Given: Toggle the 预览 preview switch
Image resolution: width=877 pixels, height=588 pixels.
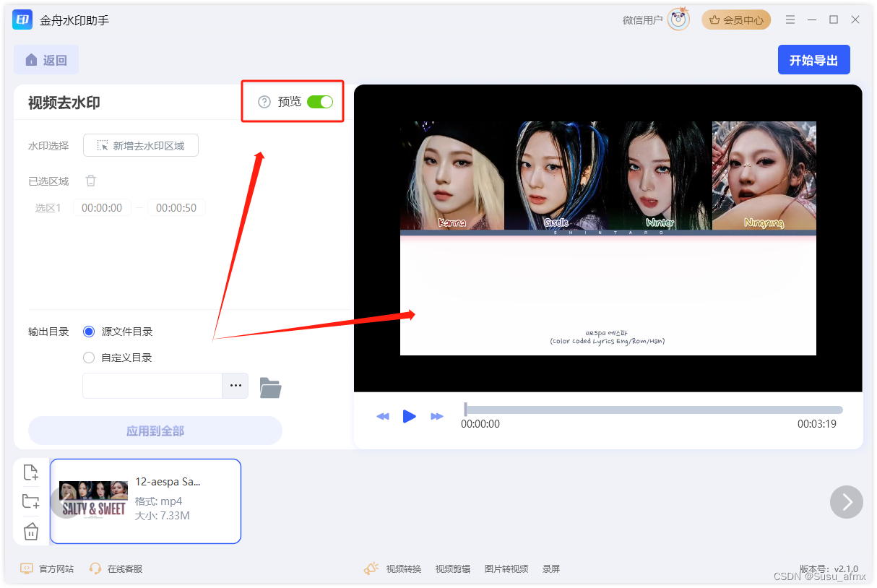Looking at the screenshot, I should coord(320,102).
